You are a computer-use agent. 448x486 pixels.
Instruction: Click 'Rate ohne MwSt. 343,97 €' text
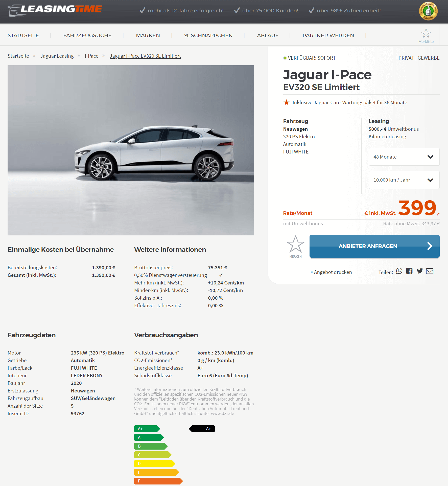[x=411, y=224]
